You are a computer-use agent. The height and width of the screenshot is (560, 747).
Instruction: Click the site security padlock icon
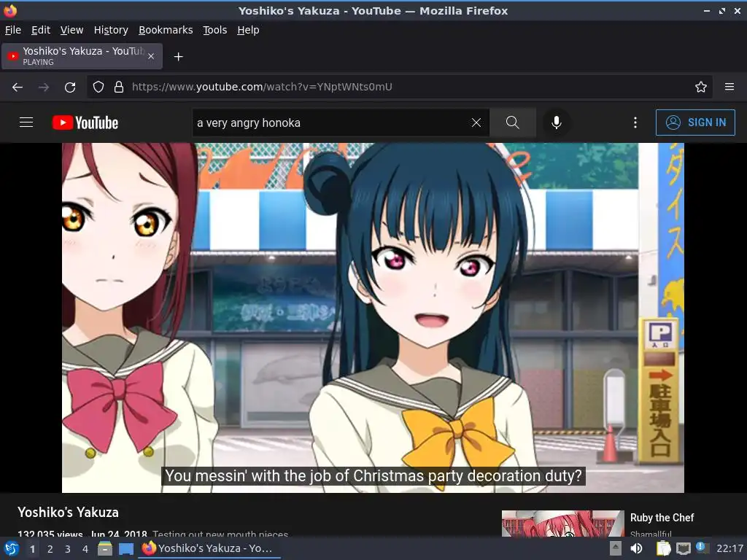(x=119, y=87)
